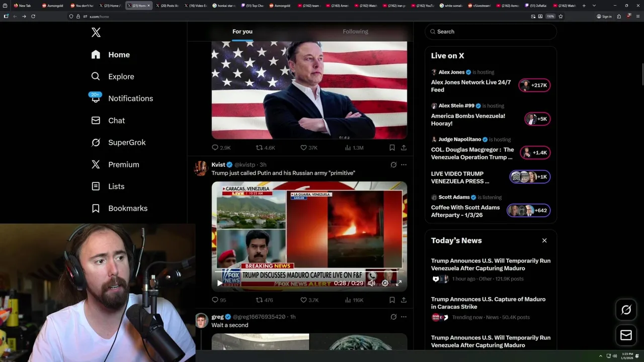644x362 pixels.
Task: Open SuperGrok from the sidebar
Action: click(x=119, y=142)
